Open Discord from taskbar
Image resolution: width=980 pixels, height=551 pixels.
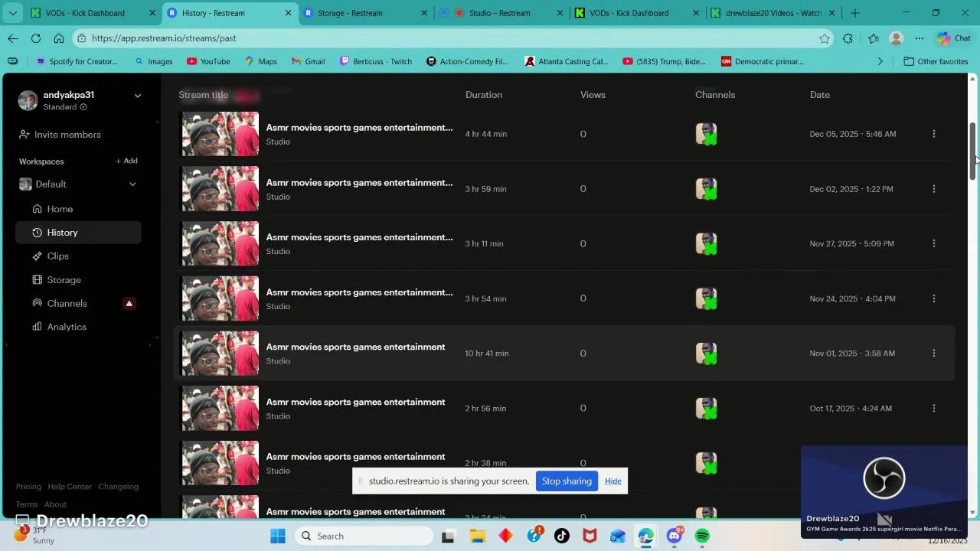[675, 536]
